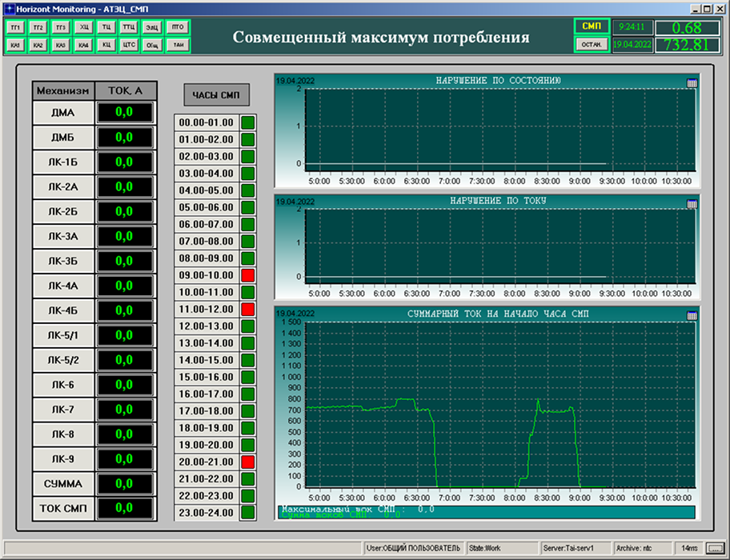This screenshot has width=730, height=560.
Task: Open the ЦТС section in toolbar
Action: click(x=129, y=45)
